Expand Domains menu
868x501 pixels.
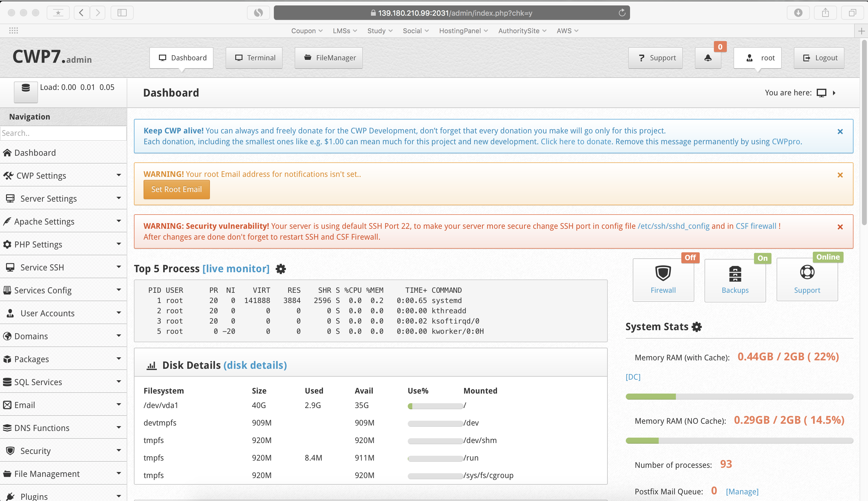63,336
